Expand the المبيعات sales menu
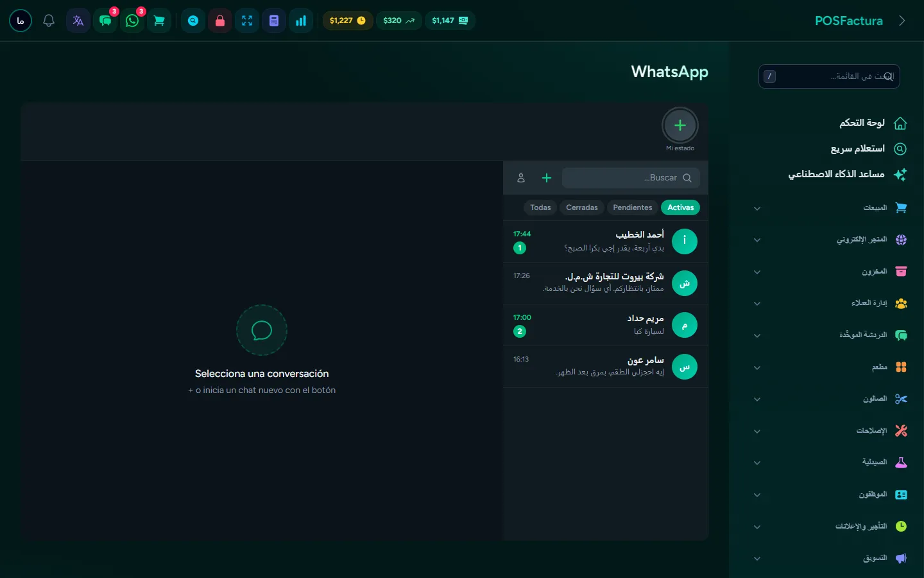 click(829, 208)
